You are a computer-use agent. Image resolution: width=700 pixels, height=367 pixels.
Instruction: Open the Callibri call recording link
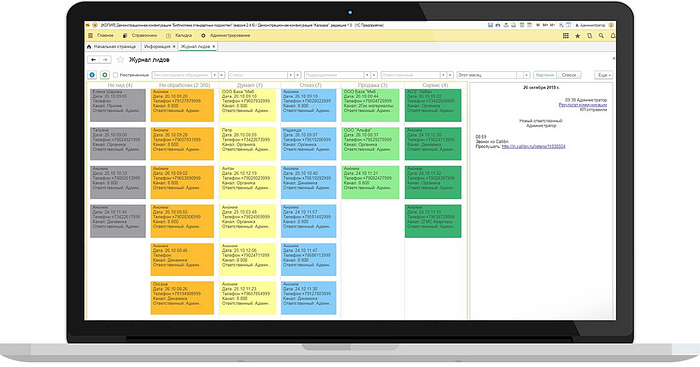coord(533,146)
